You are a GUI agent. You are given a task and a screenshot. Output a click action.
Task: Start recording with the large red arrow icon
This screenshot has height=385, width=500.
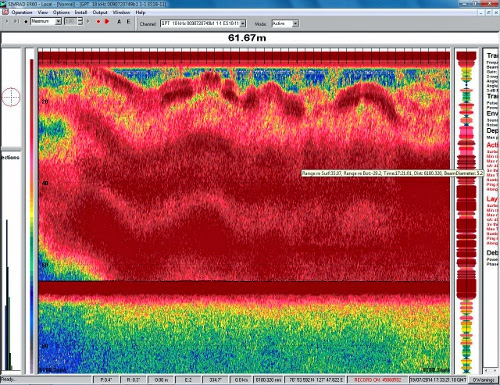tap(107, 21)
